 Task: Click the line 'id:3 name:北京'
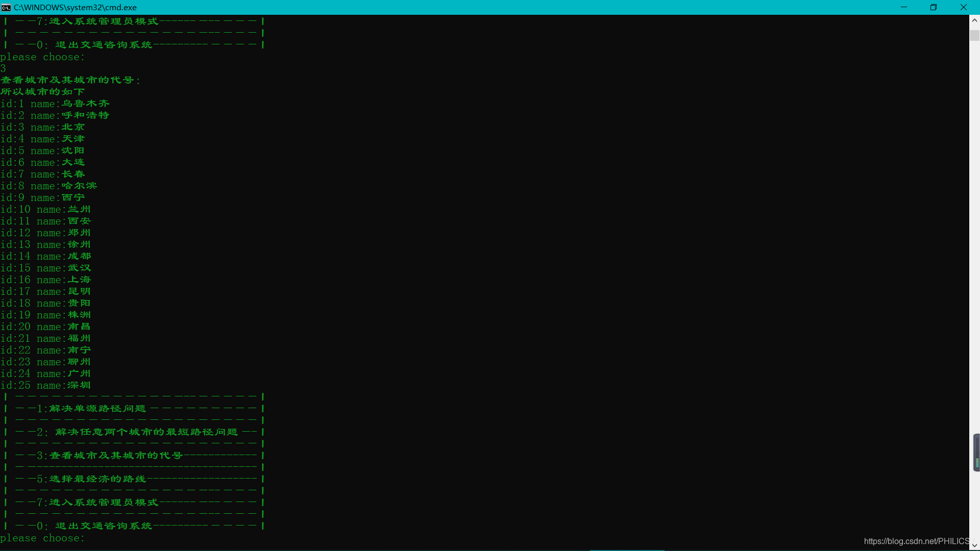tap(42, 128)
